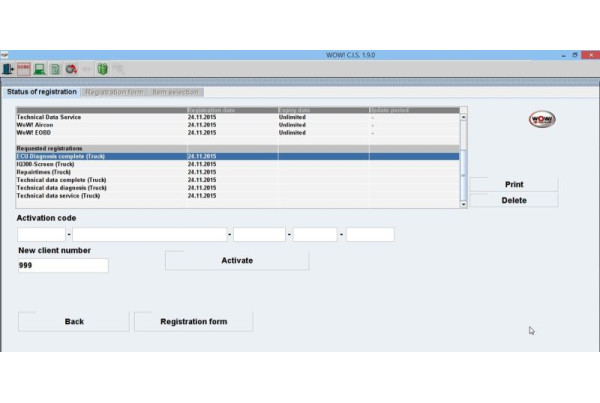Open the Item selection tab

coord(178,92)
